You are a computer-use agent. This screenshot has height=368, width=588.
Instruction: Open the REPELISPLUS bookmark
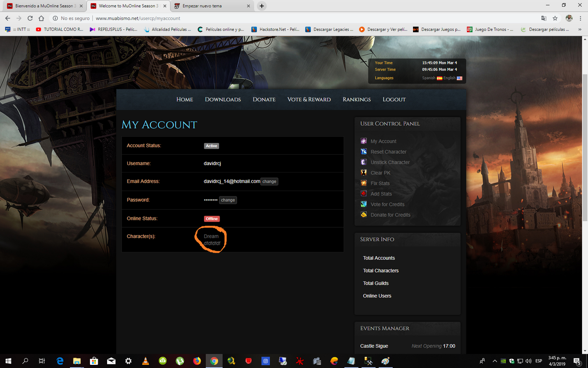(113, 29)
